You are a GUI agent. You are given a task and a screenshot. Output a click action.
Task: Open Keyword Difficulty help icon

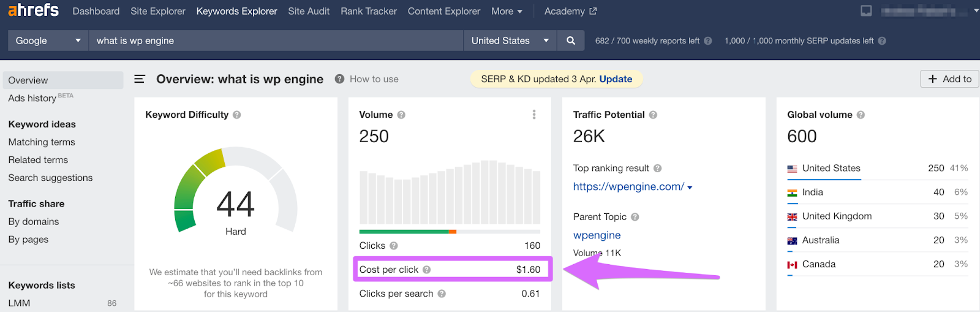[237, 115]
